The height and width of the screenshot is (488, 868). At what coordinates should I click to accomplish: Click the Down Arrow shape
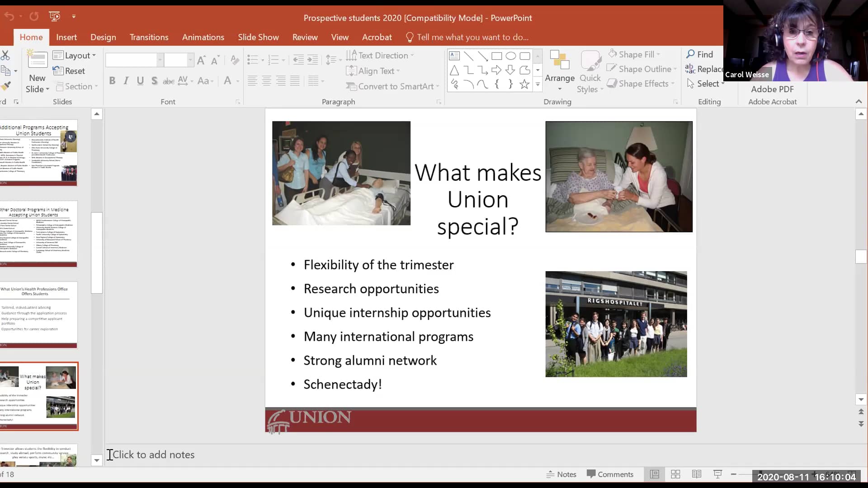pyautogui.click(x=510, y=70)
